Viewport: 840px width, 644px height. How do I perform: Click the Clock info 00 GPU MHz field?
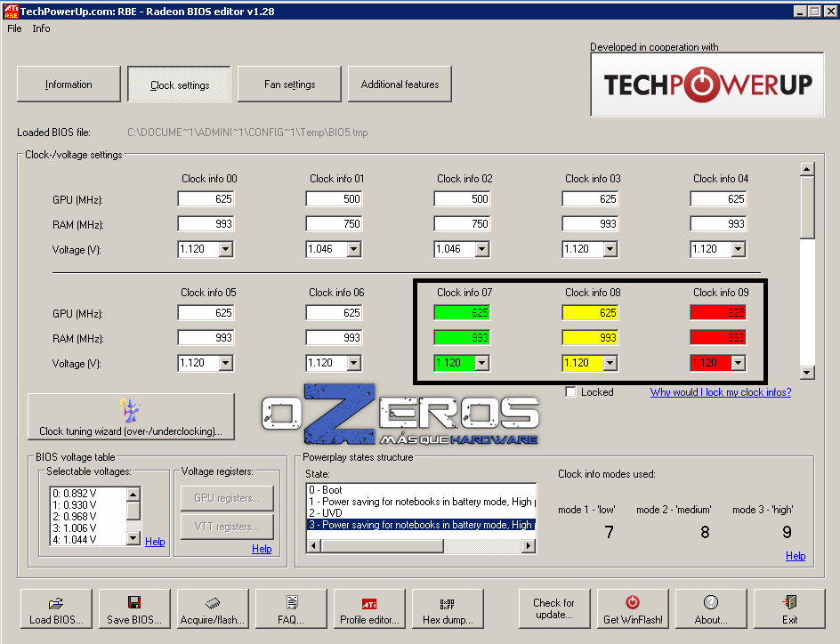pos(206,199)
